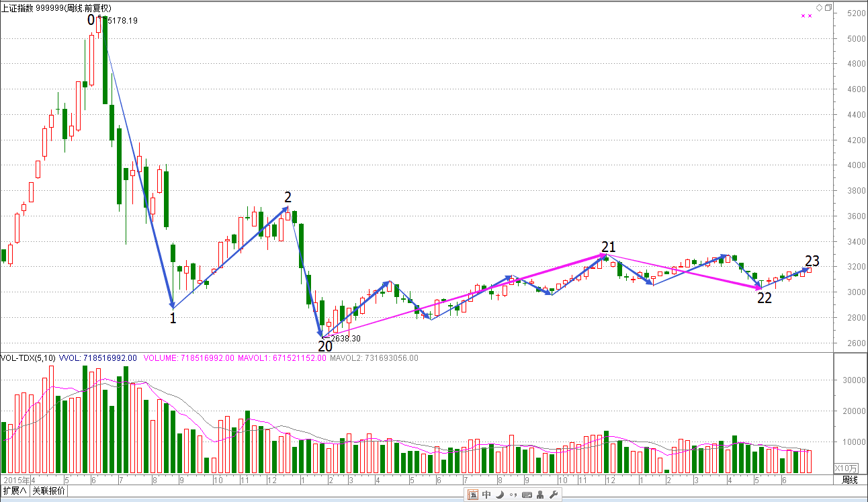Click the 4000 price axis label
The height and width of the screenshot is (502, 868).
(x=856, y=165)
